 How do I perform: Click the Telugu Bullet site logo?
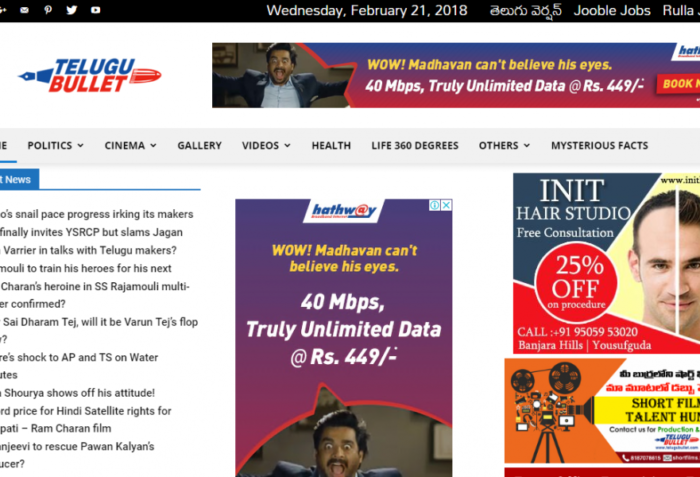tap(90, 75)
